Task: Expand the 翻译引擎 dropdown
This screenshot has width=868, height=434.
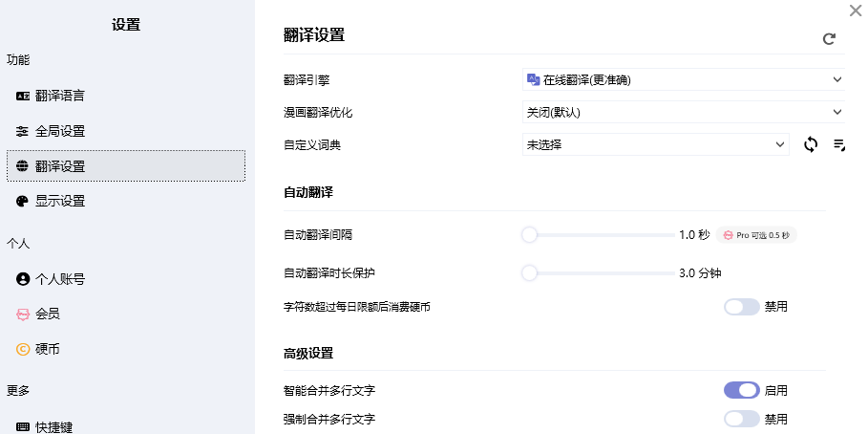Action: click(684, 80)
